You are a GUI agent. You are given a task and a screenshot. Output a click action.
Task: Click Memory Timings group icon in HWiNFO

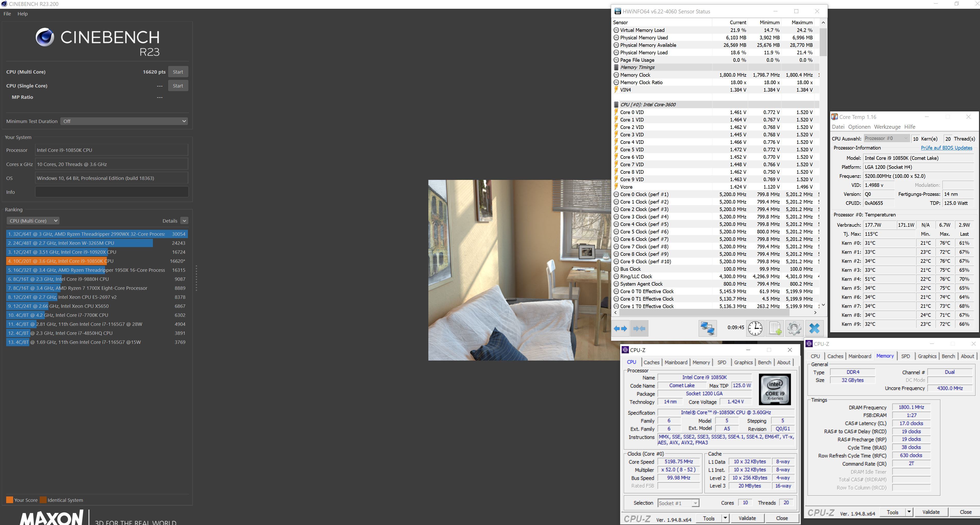coord(616,67)
